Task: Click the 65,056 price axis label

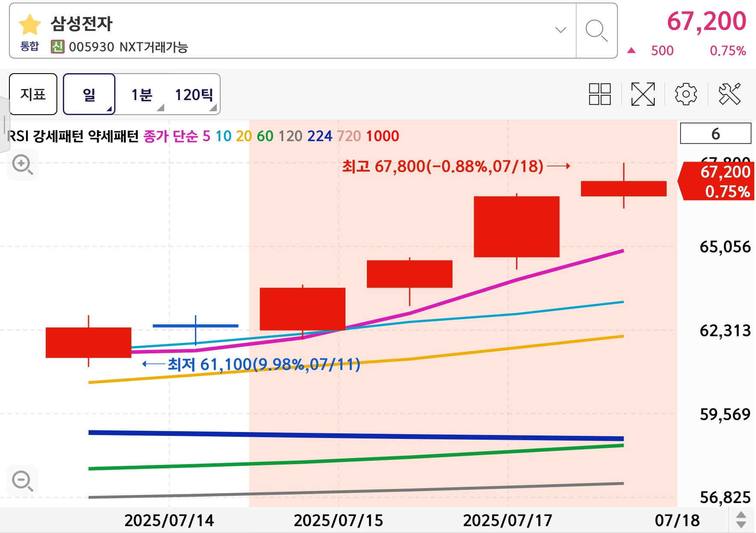Action: [725, 247]
